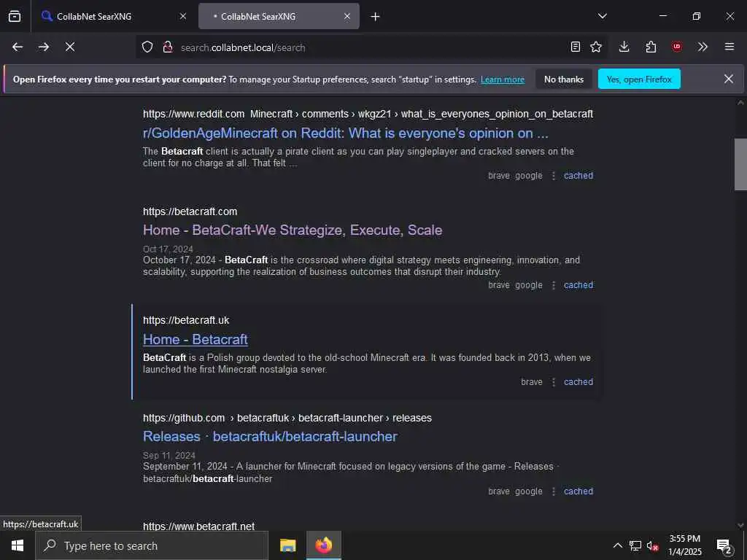Open the Extensions puzzle icon
The image size is (747, 560).
(651, 47)
